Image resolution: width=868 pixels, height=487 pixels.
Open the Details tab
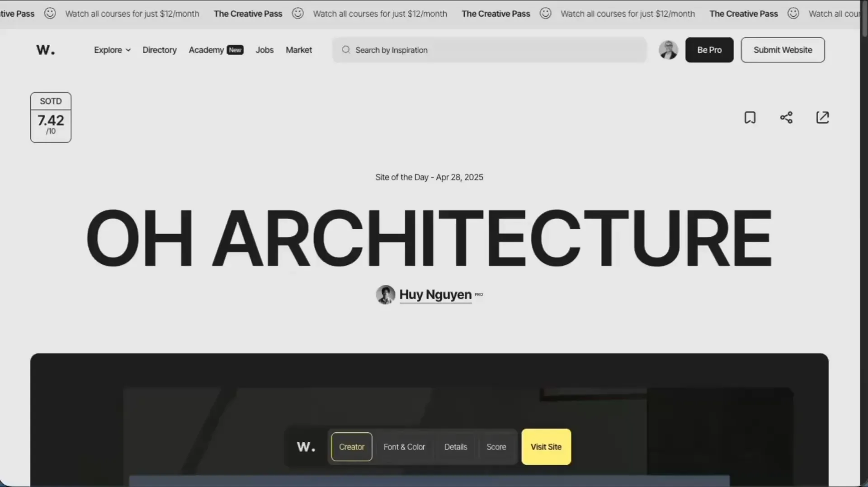pyautogui.click(x=455, y=447)
